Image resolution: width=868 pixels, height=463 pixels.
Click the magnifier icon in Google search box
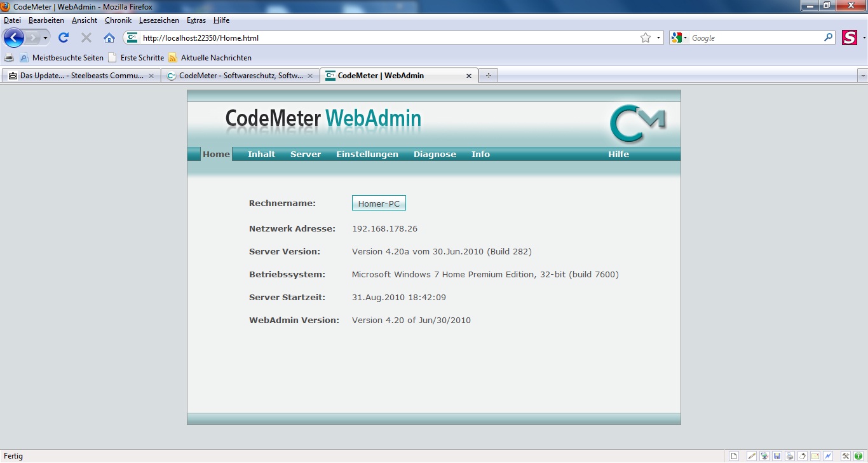[x=828, y=38]
